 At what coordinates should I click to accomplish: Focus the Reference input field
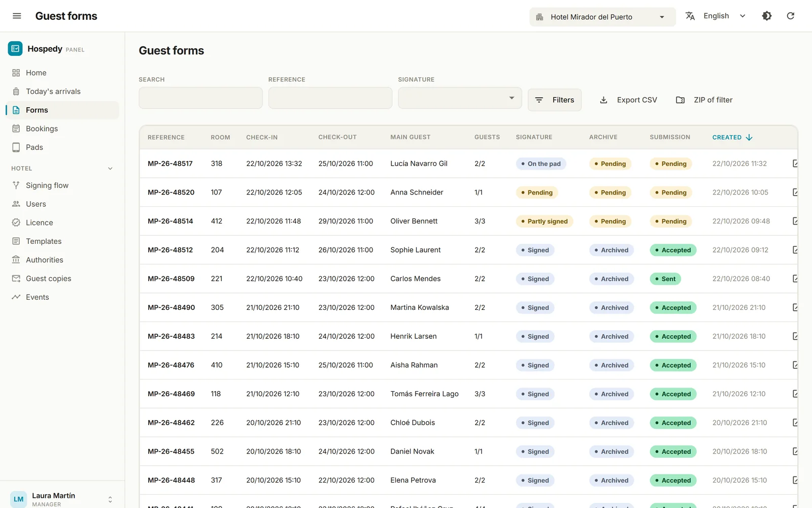[330, 98]
